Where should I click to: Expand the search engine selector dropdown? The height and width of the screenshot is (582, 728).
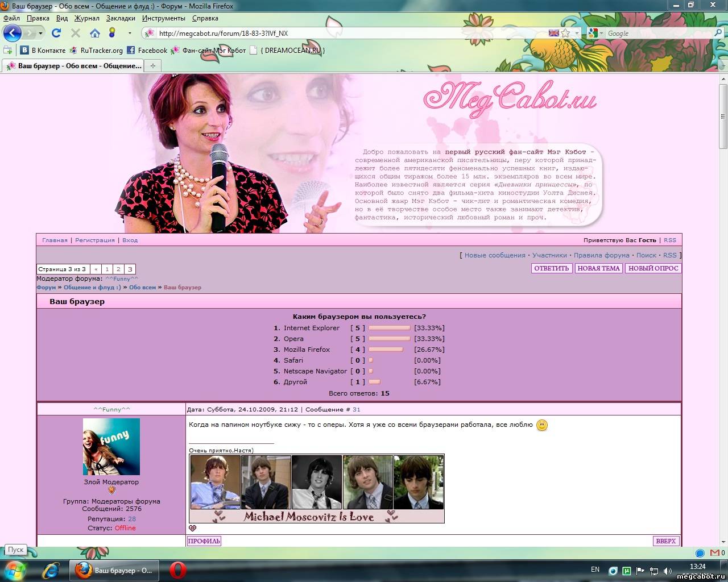tap(601, 33)
